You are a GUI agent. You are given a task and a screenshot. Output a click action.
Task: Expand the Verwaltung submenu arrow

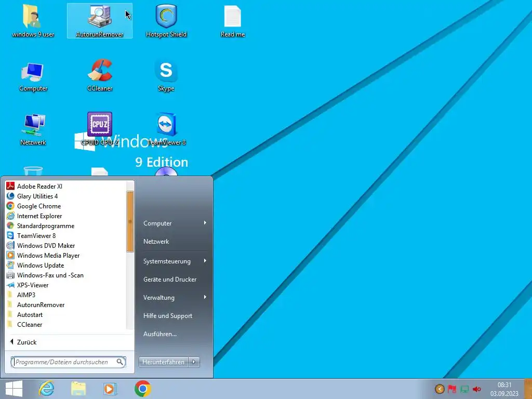tap(205, 297)
